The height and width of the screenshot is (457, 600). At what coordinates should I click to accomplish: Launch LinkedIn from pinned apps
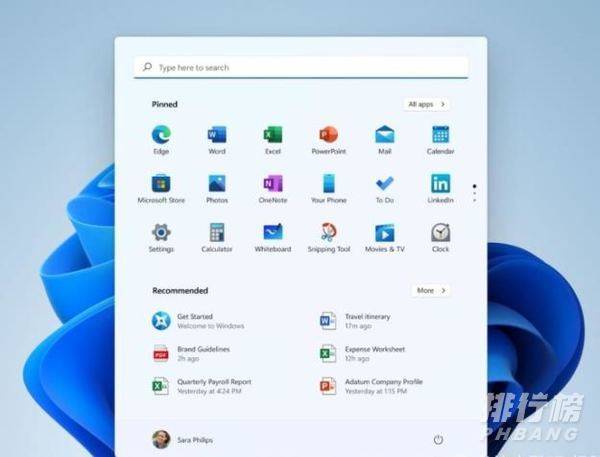pos(440,184)
